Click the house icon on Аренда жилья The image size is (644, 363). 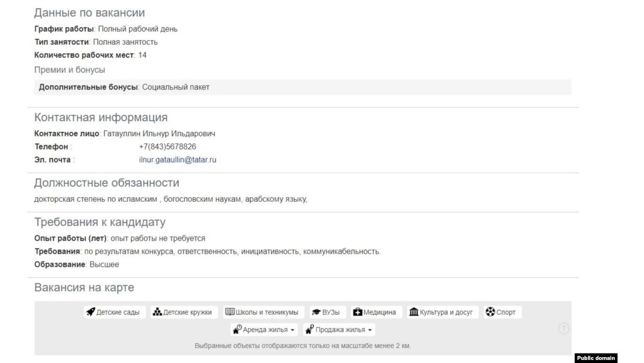pos(237,330)
